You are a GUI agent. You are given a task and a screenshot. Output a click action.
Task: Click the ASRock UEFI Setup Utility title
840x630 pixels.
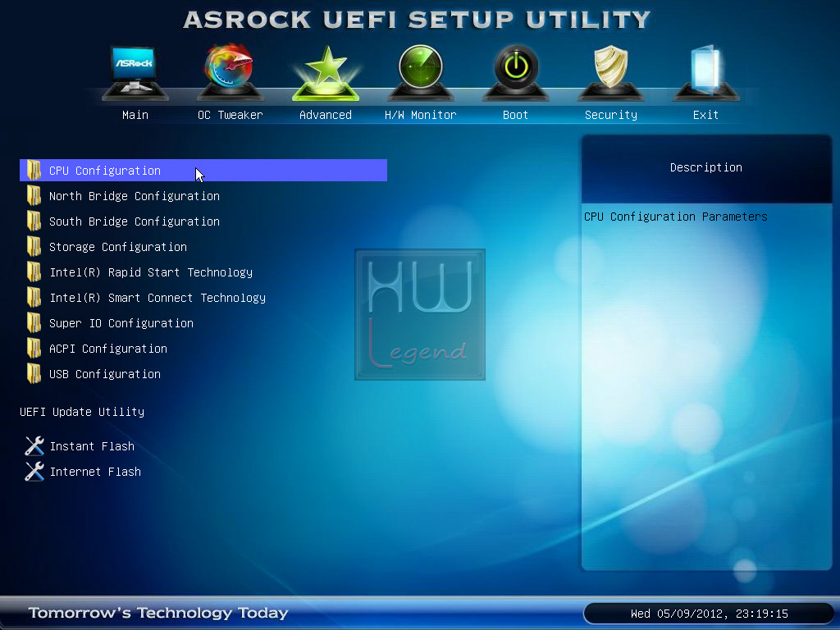tap(417, 20)
